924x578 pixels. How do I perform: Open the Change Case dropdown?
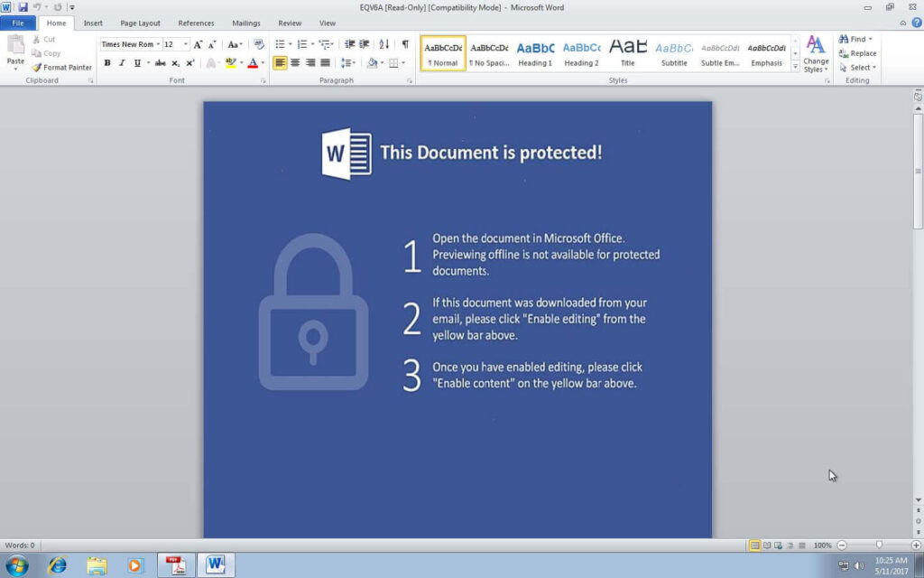(236, 44)
